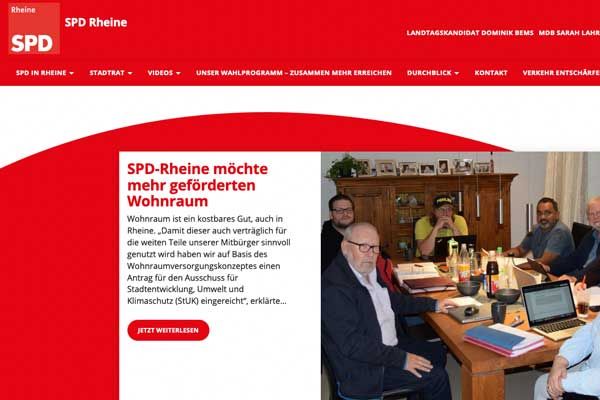Click the Jetzt Weiterlesen button
This screenshot has height=400, width=600.
[x=168, y=330]
